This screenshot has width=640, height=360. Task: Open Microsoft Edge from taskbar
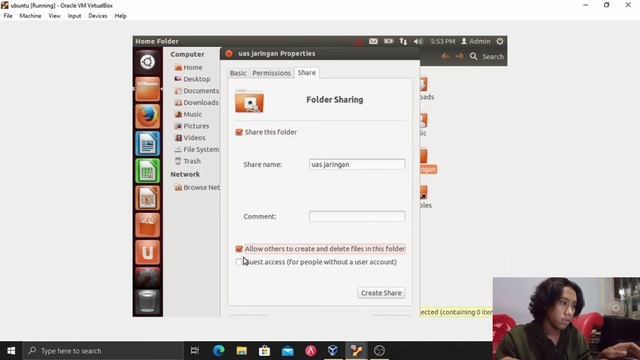pyautogui.click(x=218, y=351)
